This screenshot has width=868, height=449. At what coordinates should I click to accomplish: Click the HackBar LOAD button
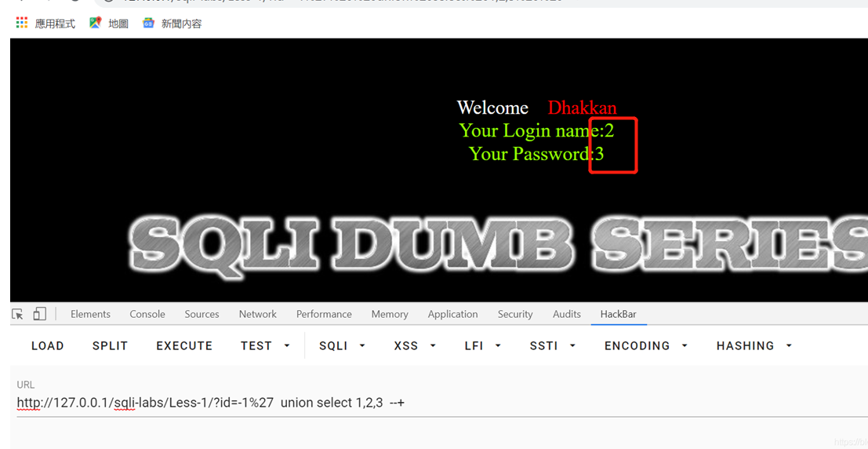tap(48, 346)
